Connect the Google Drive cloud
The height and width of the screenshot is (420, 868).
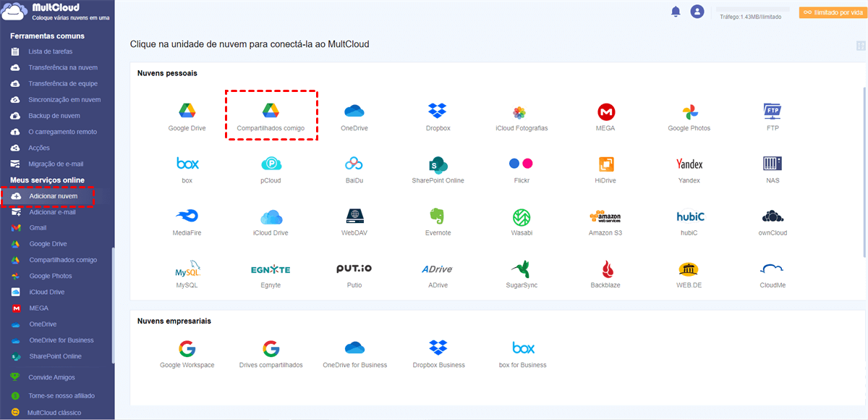187,117
